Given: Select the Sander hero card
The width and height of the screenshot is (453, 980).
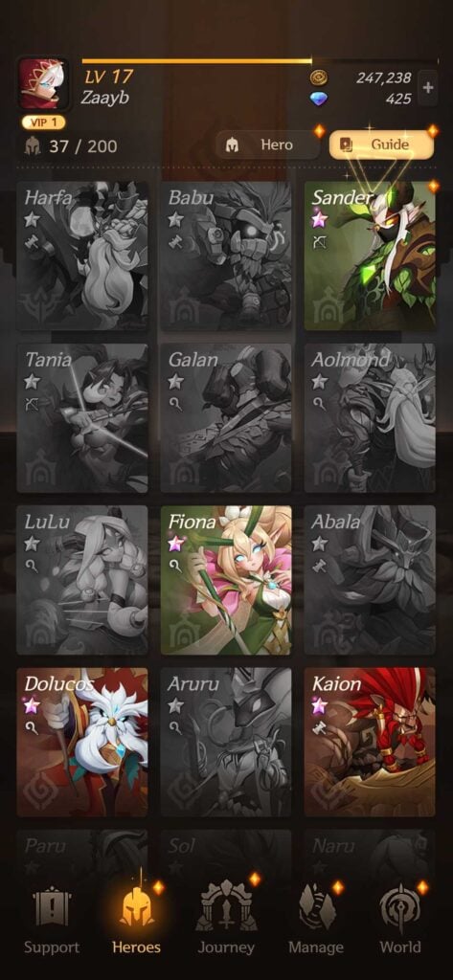Looking at the screenshot, I should [x=370, y=256].
